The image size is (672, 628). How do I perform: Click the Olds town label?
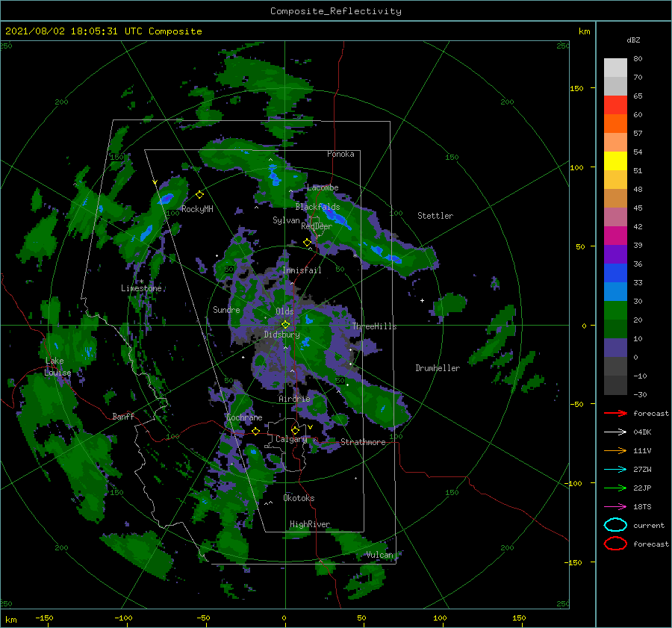pyautogui.click(x=284, y=311)
